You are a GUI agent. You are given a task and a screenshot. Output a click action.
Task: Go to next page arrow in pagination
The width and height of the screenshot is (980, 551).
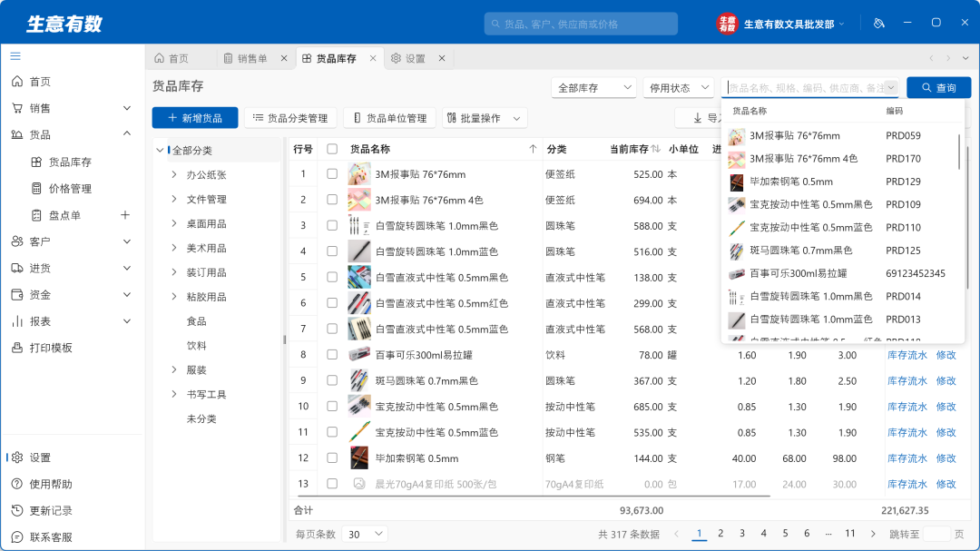point(873,534)
